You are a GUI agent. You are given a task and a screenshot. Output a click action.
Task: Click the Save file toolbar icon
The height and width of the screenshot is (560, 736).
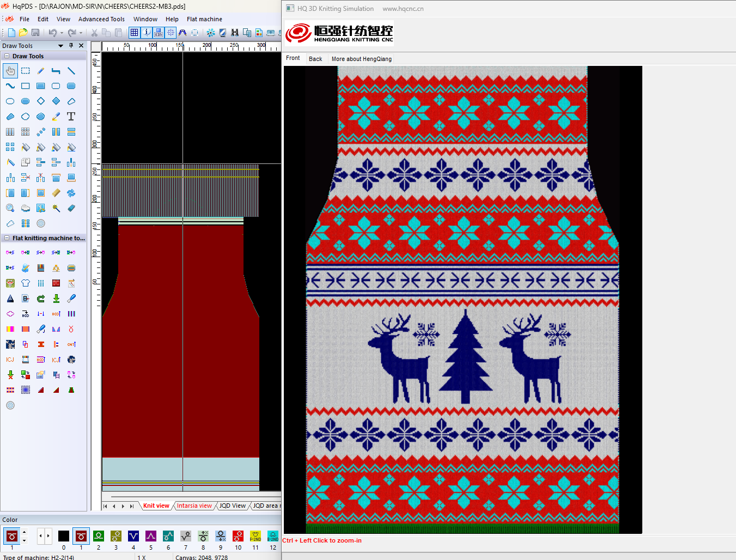point(35,33)
